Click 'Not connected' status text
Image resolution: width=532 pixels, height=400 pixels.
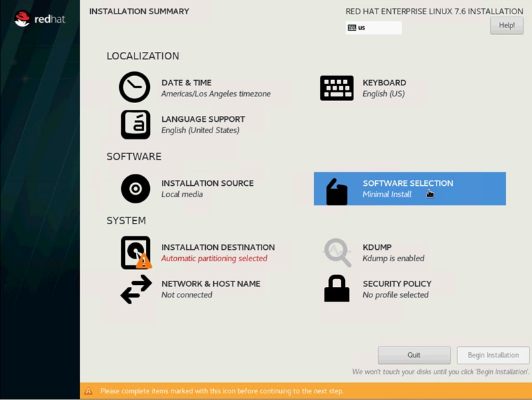pyautogui.click(x=186, y=295)
